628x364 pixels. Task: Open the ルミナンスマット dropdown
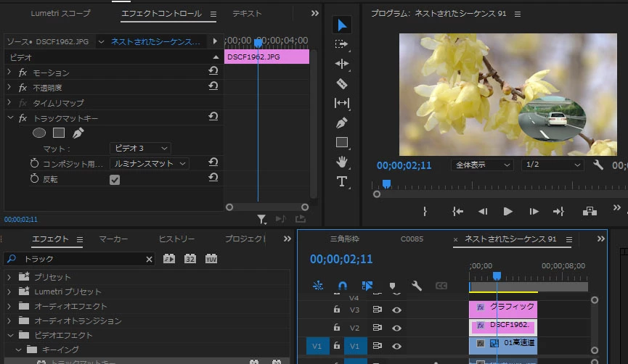point(150,164)
